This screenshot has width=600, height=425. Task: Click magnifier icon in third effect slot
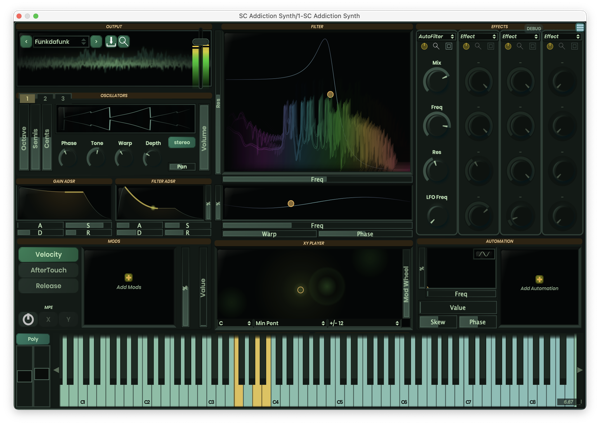click(x=520, y=47)
